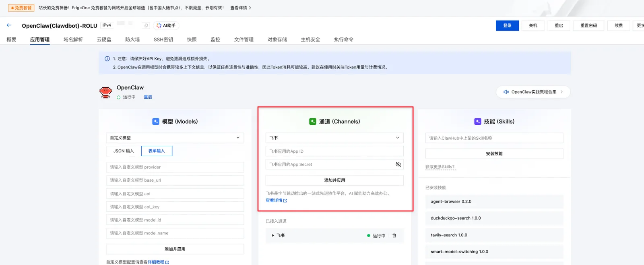The width and height of the screenshot is (644, 265).
Task: Select the 表单输入 option
Action: tap(157, 151)
